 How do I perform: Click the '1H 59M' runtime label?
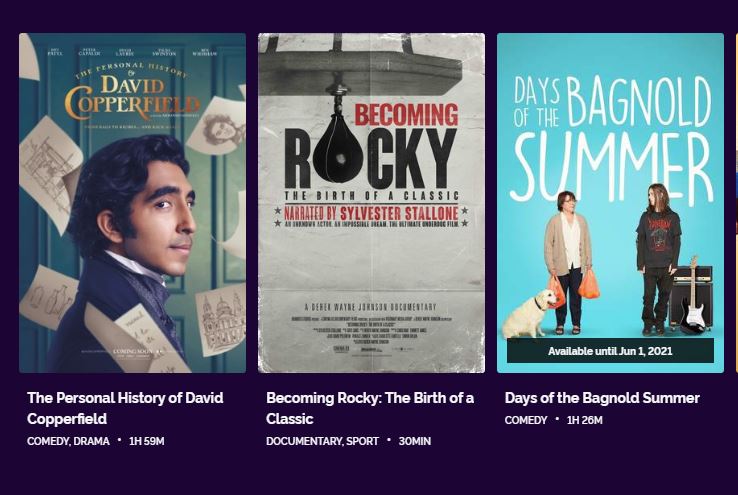[147, 441]
